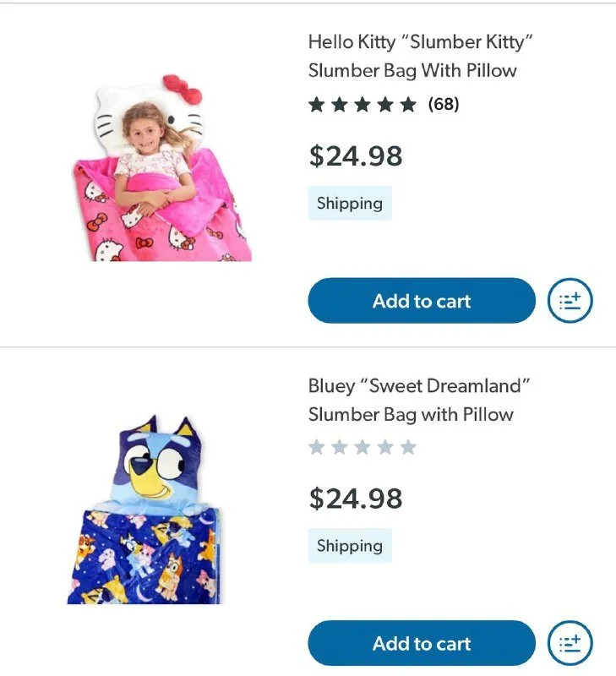The width and height of the screenshot is (616, 676).
Task: Add Hello Kitty Slumber Bag to cart
Action: 422,301
